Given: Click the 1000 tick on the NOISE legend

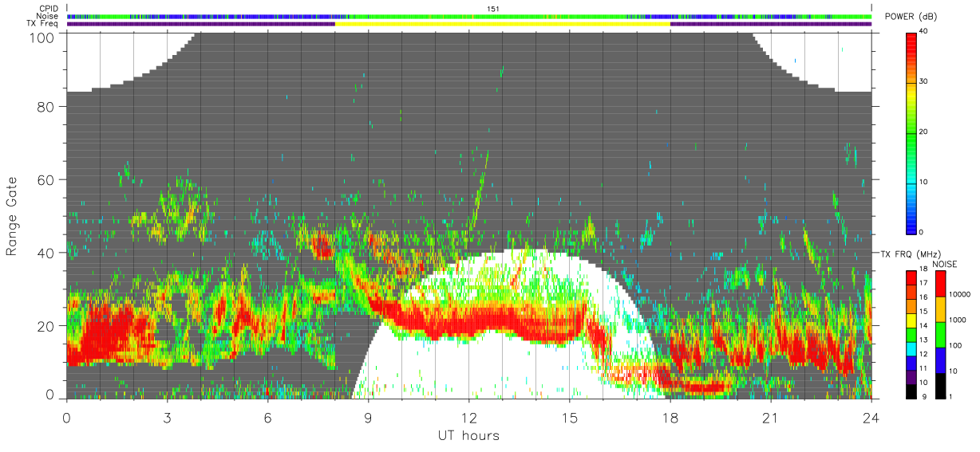Looking at the screenshot, I should pos(958,320).
